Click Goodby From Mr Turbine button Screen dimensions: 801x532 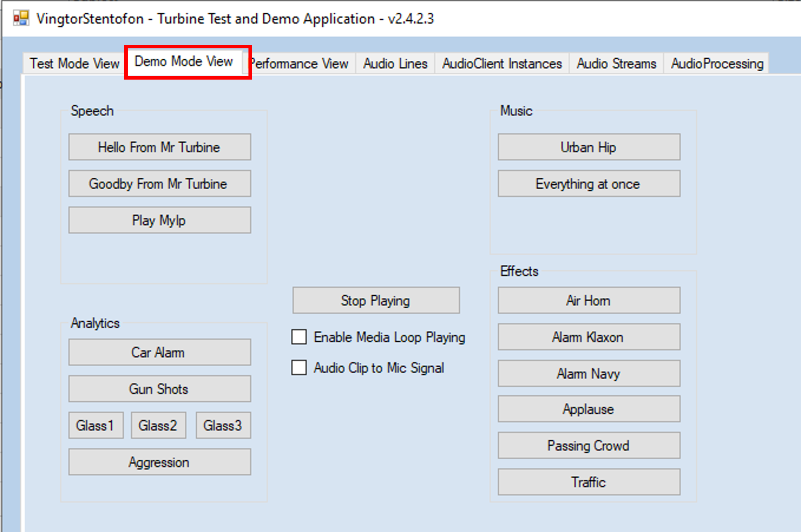pyautogui.click(x=159, y=184)
